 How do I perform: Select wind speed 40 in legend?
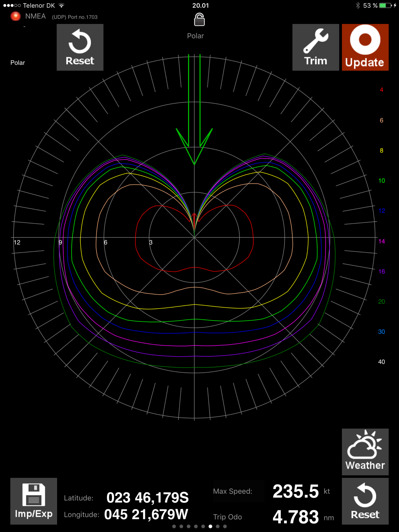(x=381, y=362)
